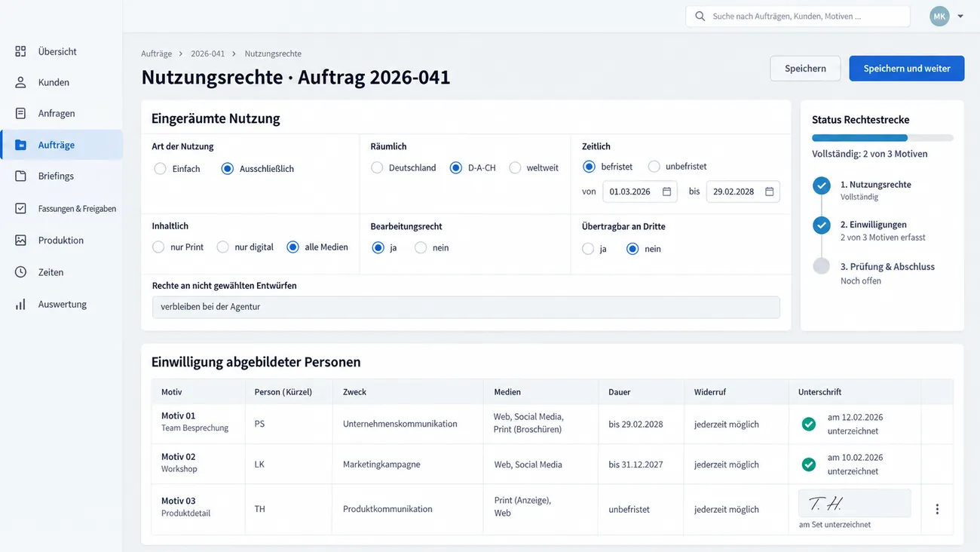980x552 pixels.
Task: Open calendar picker for the 'von' date
Action: coord(666,192)
